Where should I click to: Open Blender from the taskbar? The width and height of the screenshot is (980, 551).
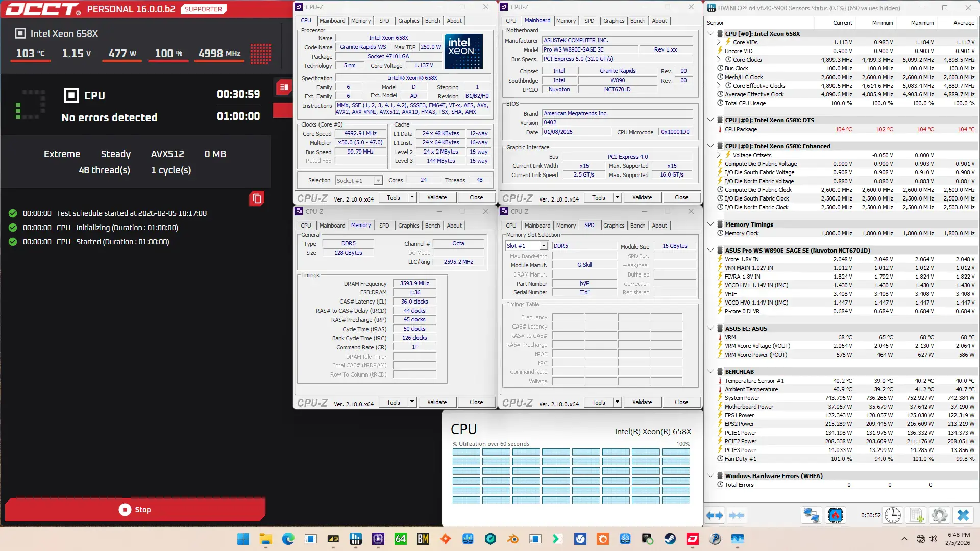click(512, 539)
